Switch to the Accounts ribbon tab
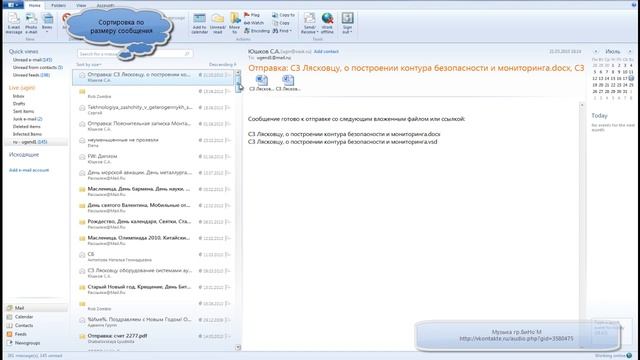The width and height of the screenshot is (640, 360). pyautogui.click(x=105, y=5)
